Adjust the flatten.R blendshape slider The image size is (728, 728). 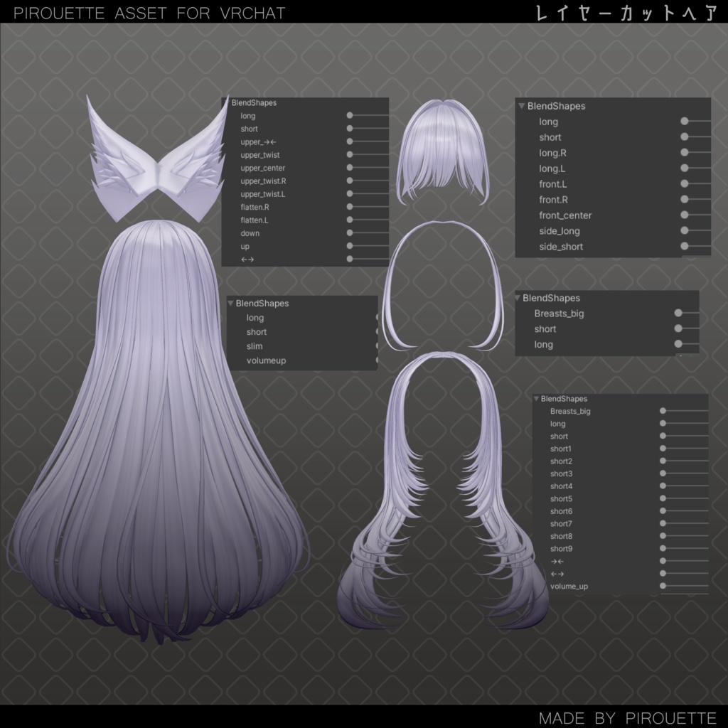(348, 207)
